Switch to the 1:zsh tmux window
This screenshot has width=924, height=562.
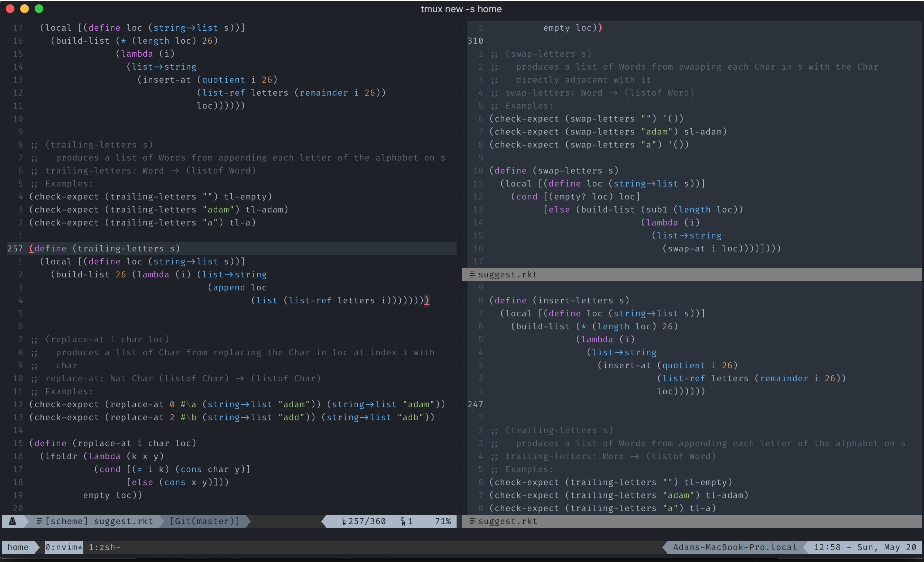(x=104, y=547)
